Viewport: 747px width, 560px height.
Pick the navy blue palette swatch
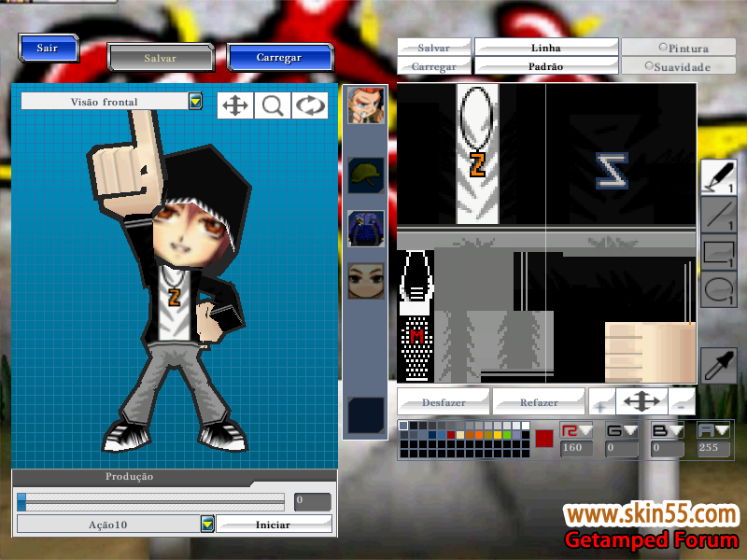432,435
